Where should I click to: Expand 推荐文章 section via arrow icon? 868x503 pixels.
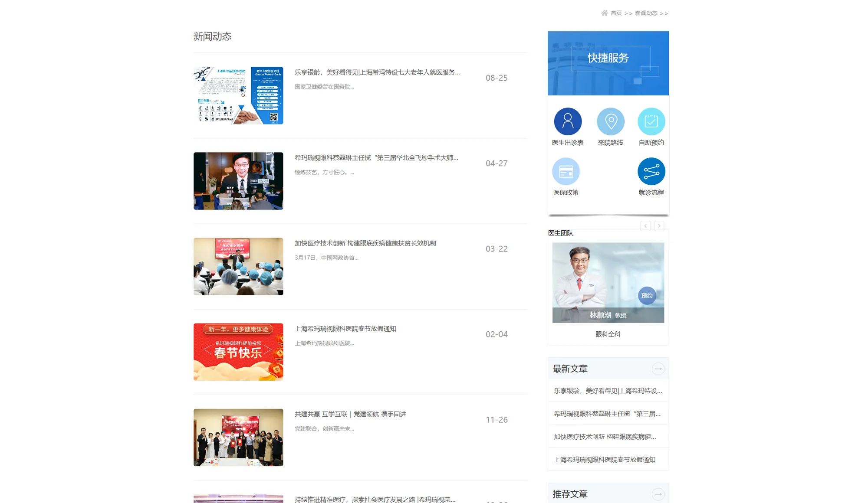tap(658, 494)
